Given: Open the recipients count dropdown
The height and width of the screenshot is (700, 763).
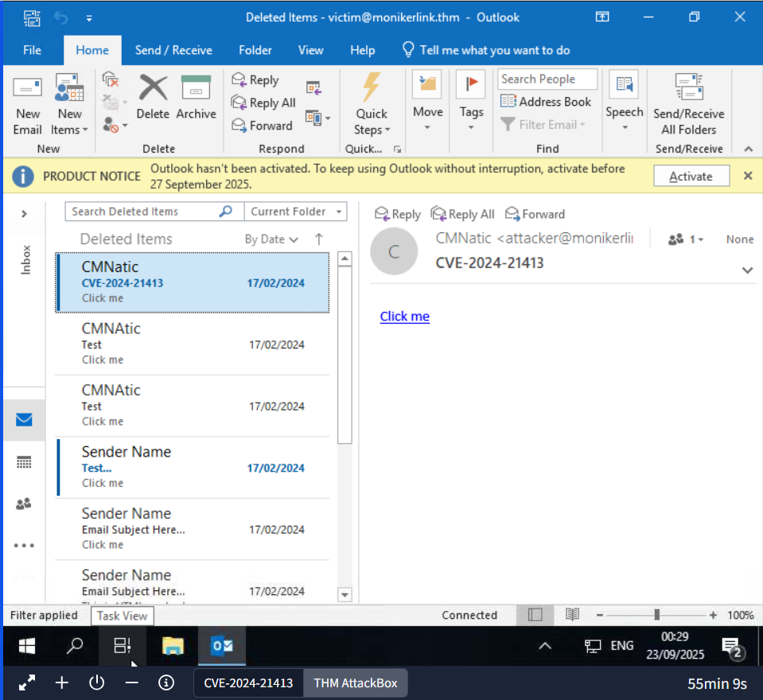Looking at the screenshot, I should click(686, 239).
